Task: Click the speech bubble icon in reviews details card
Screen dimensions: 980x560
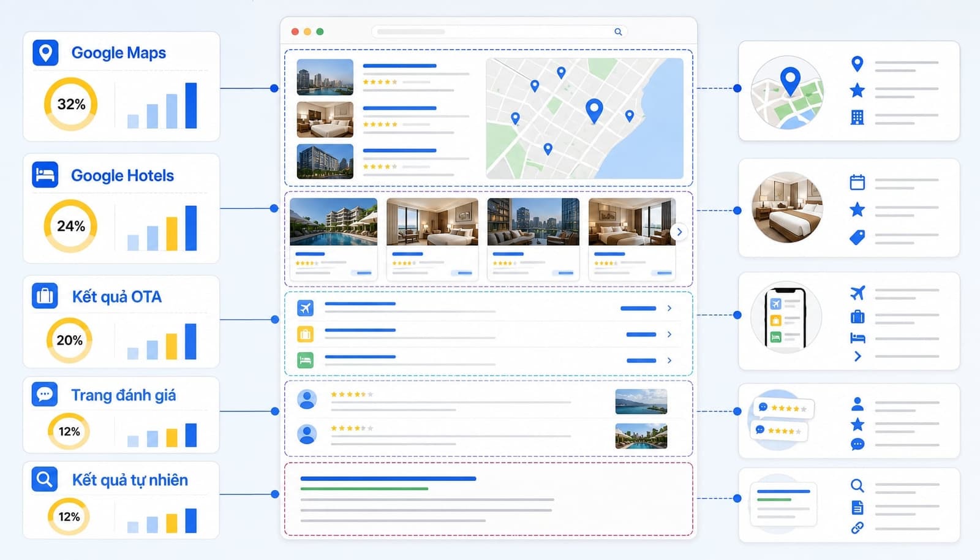Action: click(858, 444)
